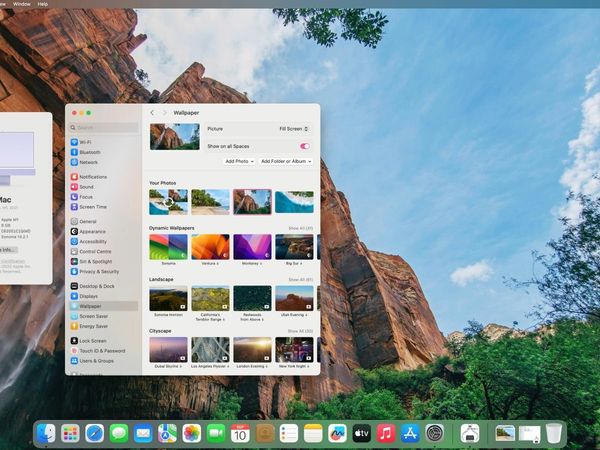Open Lock Screen settings
The height and width of the screenshot is (450, 600).
[88, 341]
